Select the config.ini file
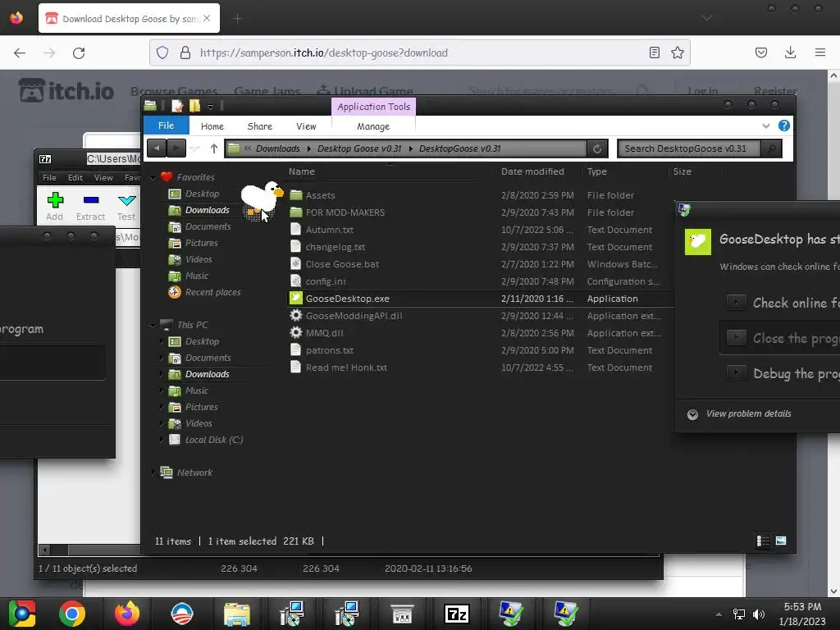840x630 pixels. click(325, 281)
